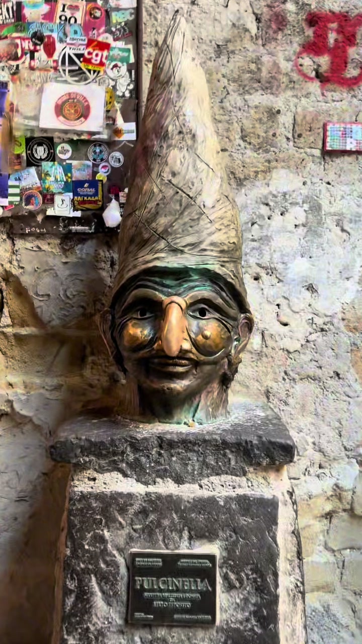This screenshot has width=362, height=644.
Task: Click the black sticker with the laurel wreath
Action: point(40,150)
